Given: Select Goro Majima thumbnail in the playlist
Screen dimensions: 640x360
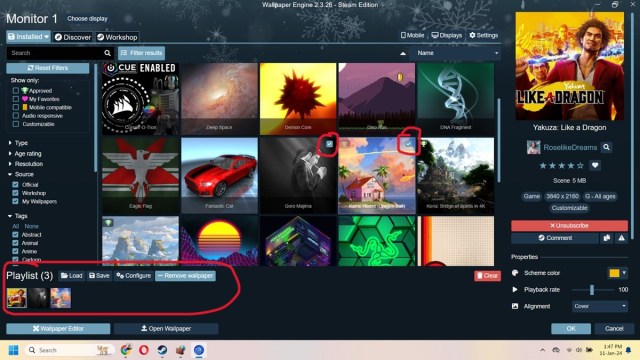Looking at the screenshot, I should (38, 298).
